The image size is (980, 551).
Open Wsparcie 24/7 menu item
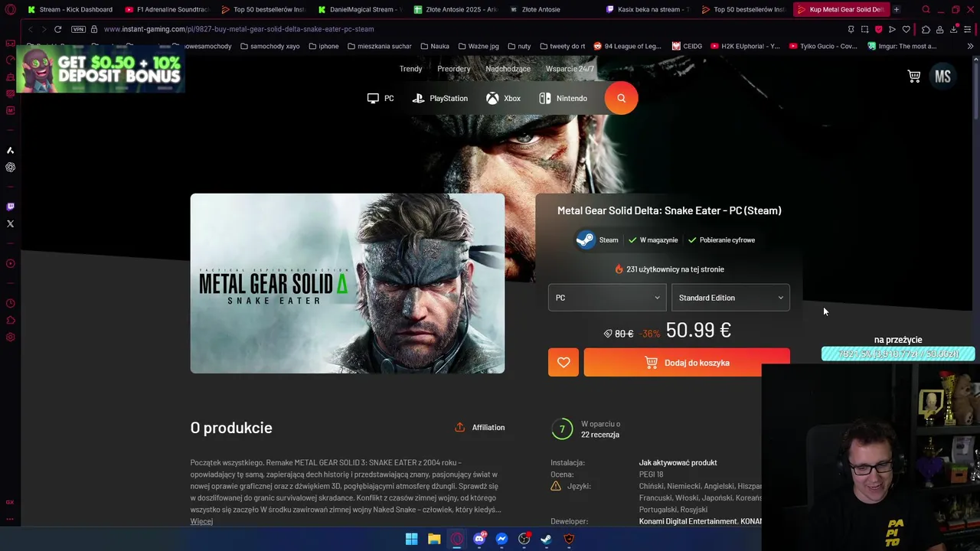pyautogui.click(x=570, y=69)
